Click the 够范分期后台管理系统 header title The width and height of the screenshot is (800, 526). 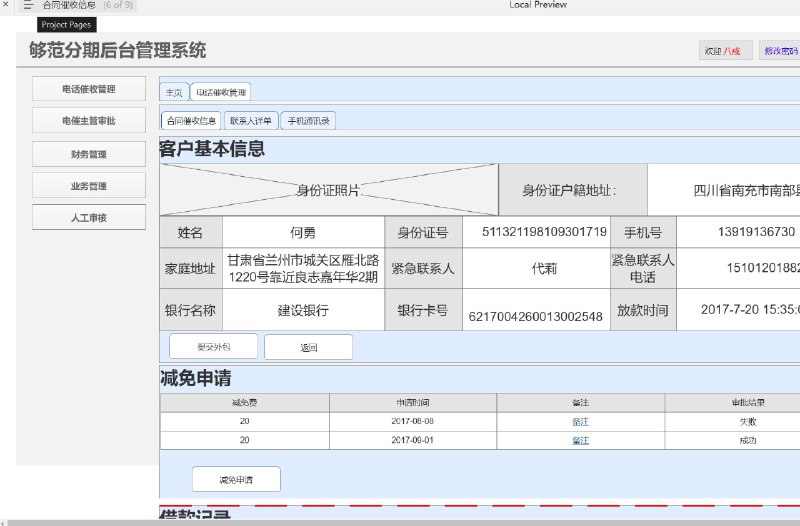[117, 50]
